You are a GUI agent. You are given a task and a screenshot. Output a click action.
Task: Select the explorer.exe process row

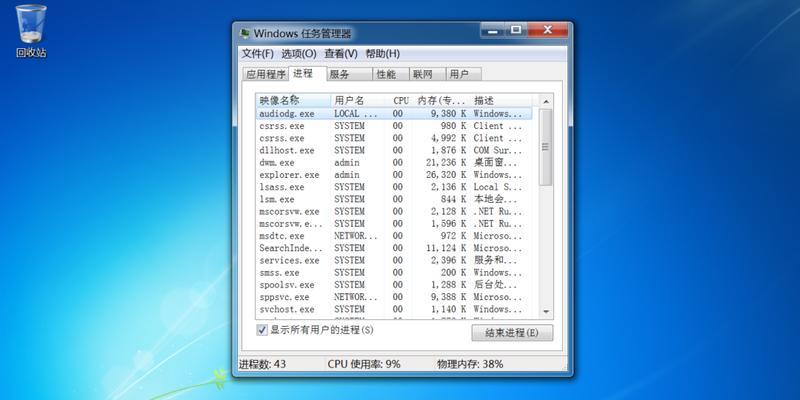394,174
